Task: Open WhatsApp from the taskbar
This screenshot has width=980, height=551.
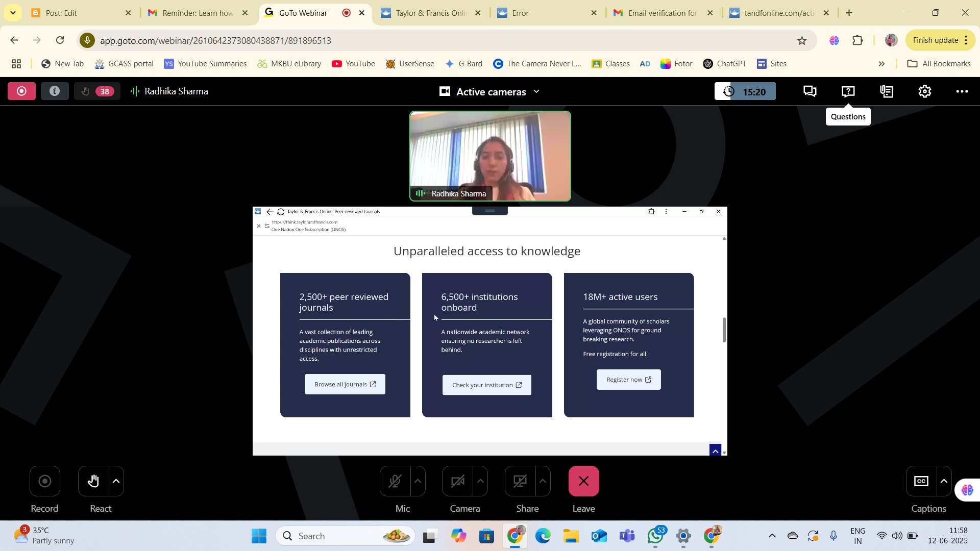Action: click(655, 536)
